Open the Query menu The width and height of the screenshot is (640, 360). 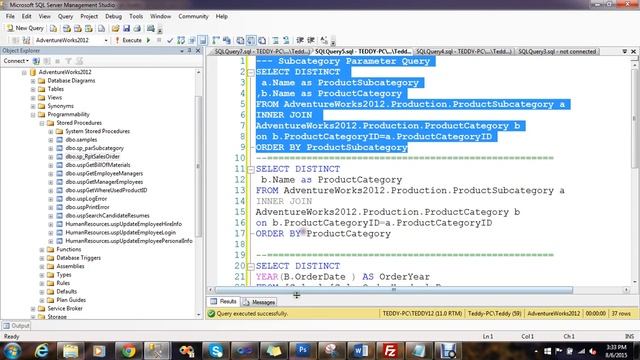(65, 16)
